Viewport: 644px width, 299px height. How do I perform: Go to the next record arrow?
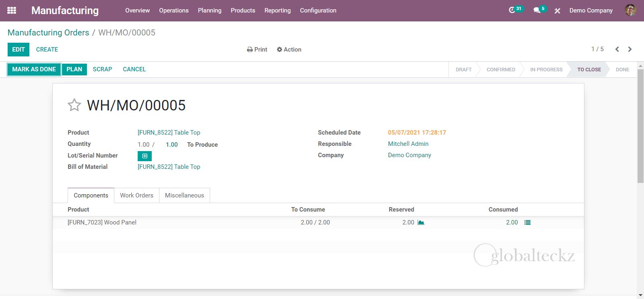tap(630, 49)
